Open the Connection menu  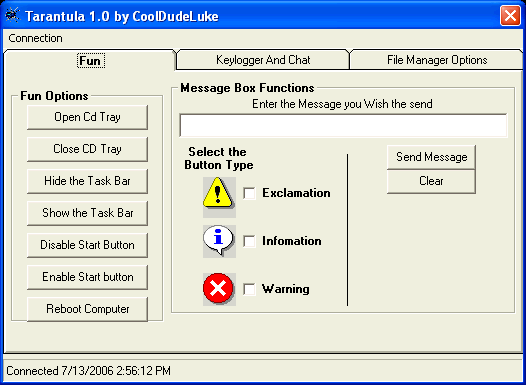pos(36,38)
